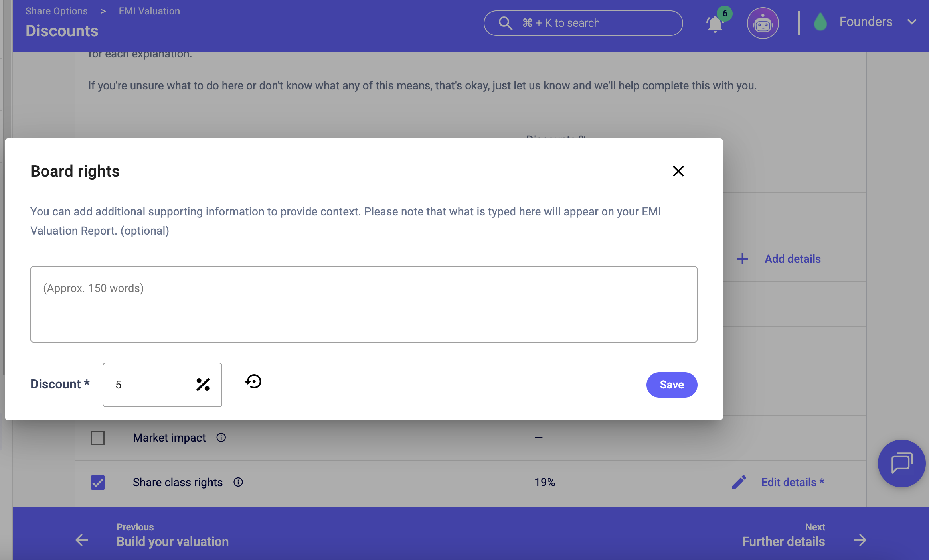Expand the Founders company dropdown
This screenshot has width=929, height=560.
(912, 22)
